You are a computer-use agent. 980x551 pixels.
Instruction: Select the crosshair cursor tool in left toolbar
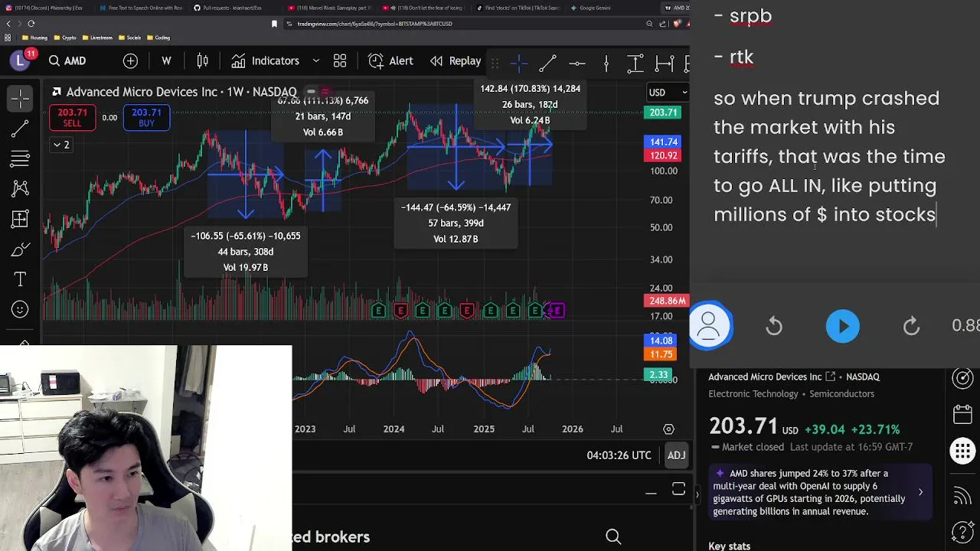click(21, 99)
